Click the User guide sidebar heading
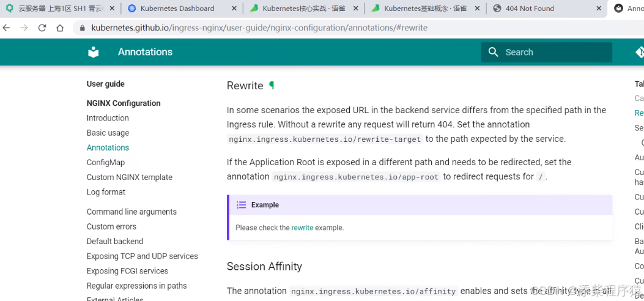 pos(106,84)
